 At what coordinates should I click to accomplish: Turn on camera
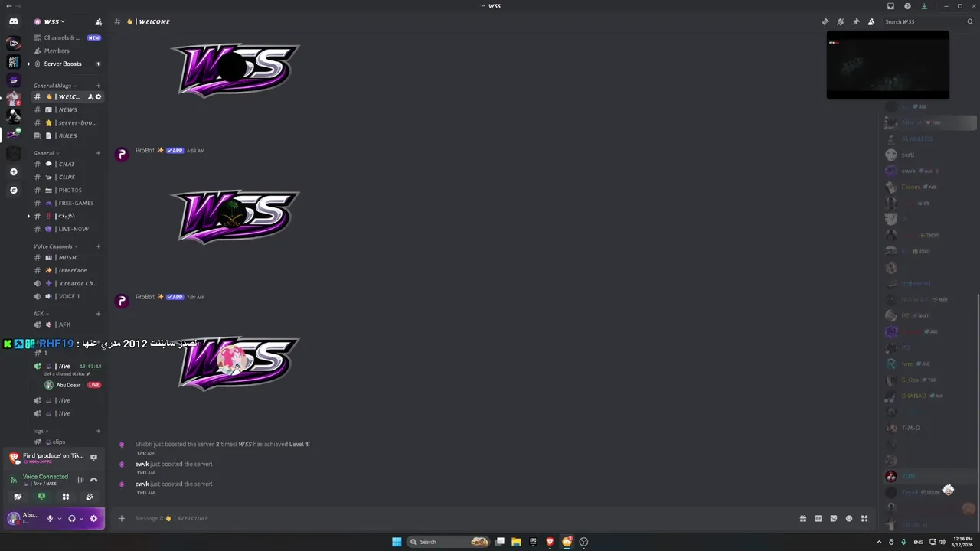[18, 497]
